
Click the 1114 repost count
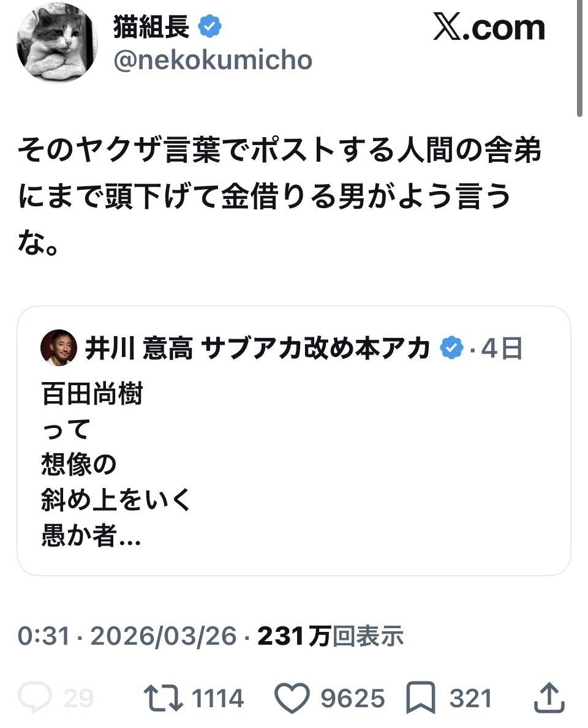[217, 698]
